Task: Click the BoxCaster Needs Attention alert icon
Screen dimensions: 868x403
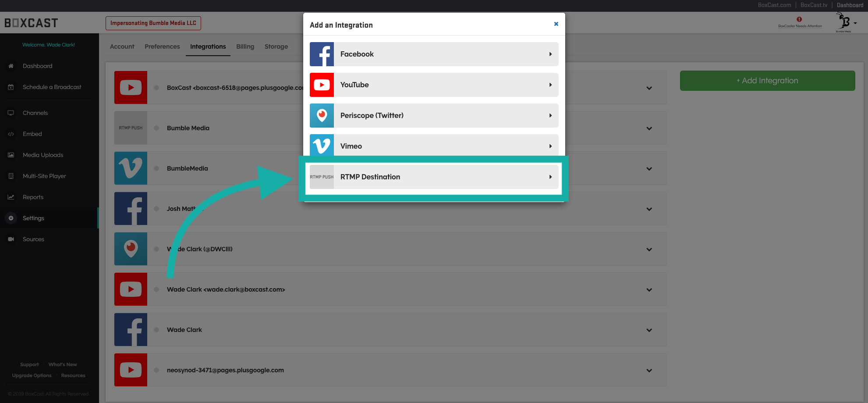Action: click(x=799, y=20)
